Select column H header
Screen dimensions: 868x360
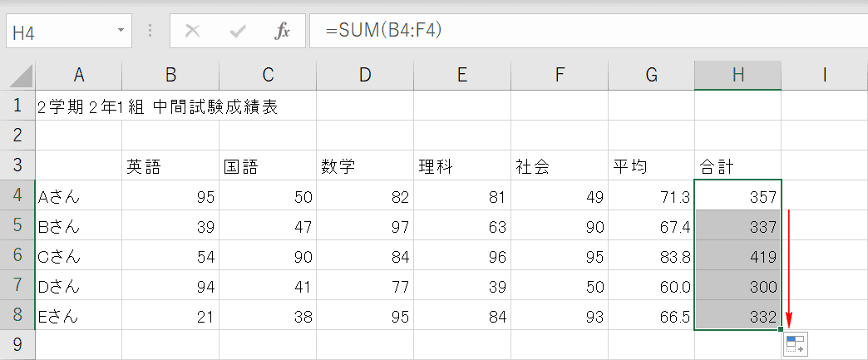tap(738, 75)
